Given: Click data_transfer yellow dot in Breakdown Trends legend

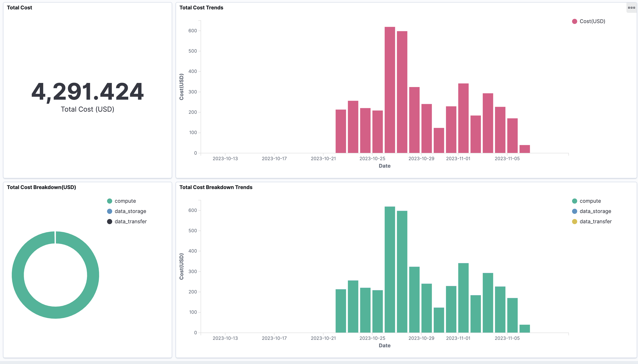Looking at the screenshot, I should pos(574,222).
